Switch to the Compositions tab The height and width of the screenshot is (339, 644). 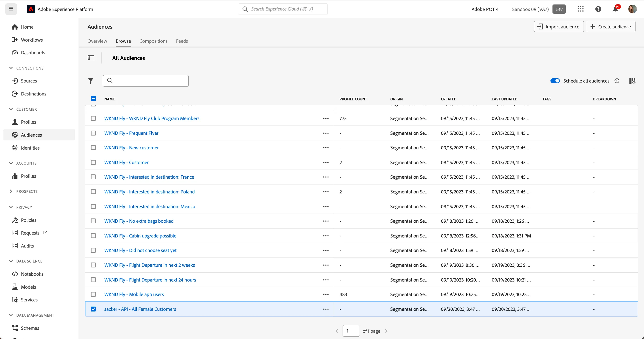click(x=153, y=41)
